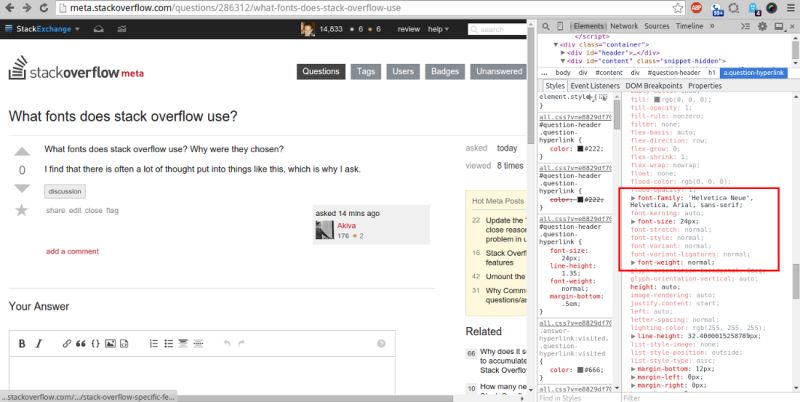Add new style rule next to element.style
The image size is (800, 402).
click(x=590, y=96)
